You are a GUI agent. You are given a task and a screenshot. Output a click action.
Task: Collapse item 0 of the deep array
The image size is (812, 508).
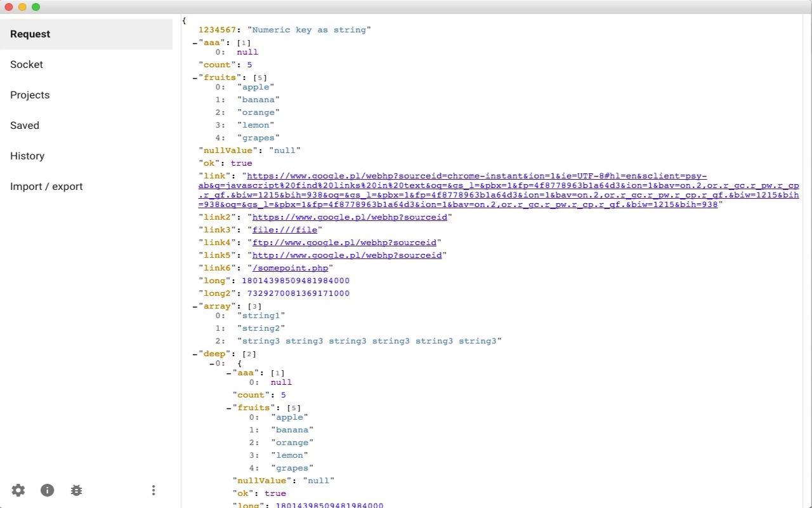click(212, 363)
